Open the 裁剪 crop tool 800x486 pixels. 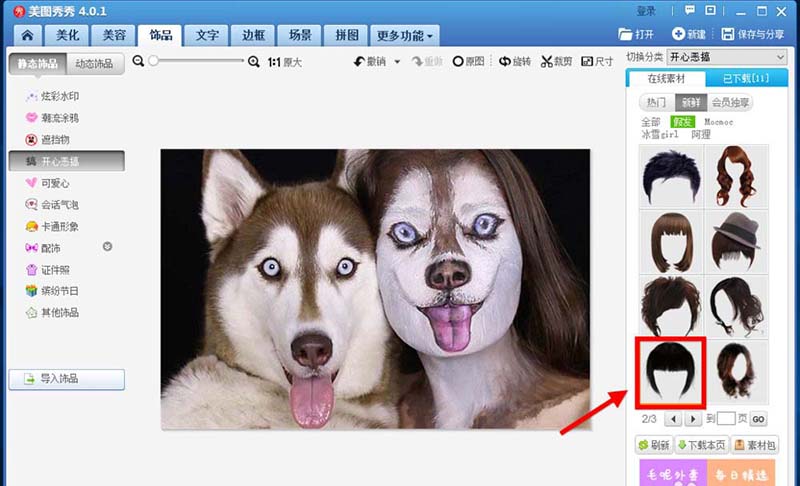(557, 61)
